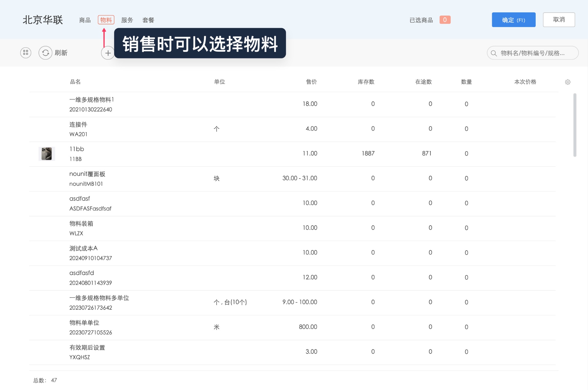This screenshot has height=390, width=588.
Task: Click the material name/code search input field
Action: (x=532, y=53)
